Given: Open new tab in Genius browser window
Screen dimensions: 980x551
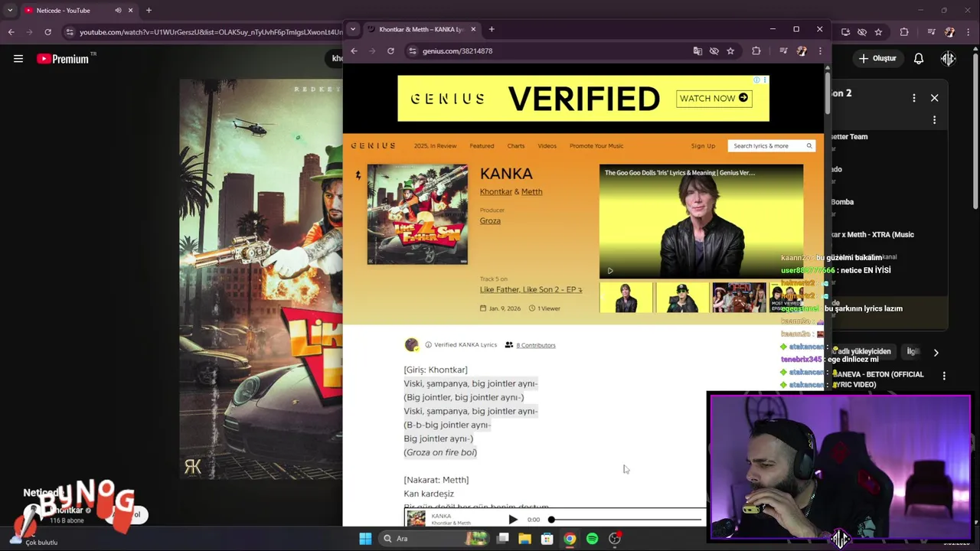Looking at the screenshot, I should click(x=492, y=29).
